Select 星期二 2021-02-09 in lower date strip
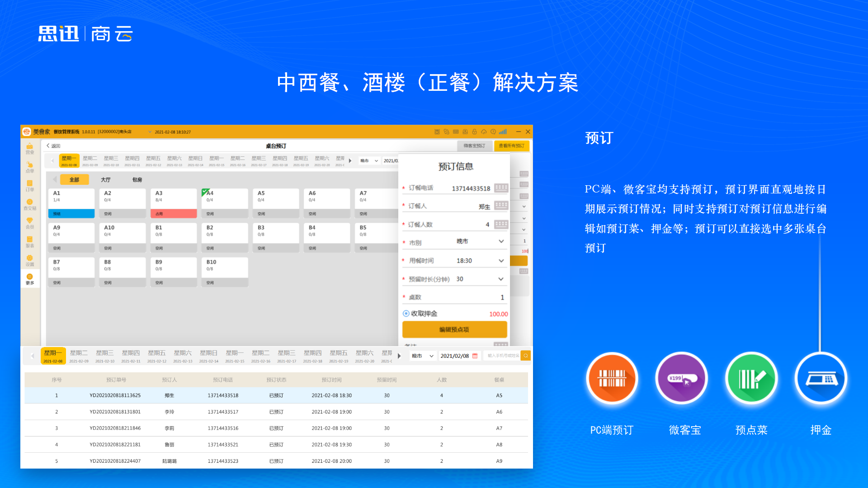This screenshot has width=868, height=488. [79, 356]
